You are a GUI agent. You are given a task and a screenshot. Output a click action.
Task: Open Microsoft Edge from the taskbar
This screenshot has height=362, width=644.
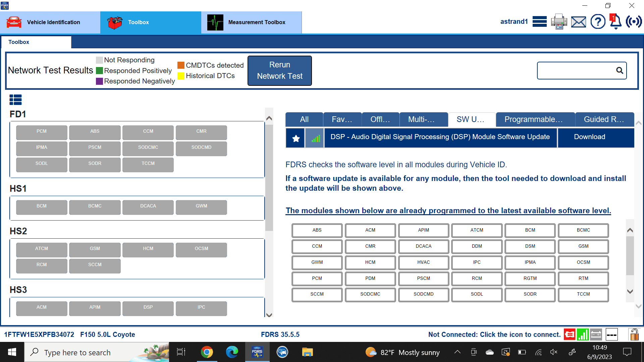(232, 352)
